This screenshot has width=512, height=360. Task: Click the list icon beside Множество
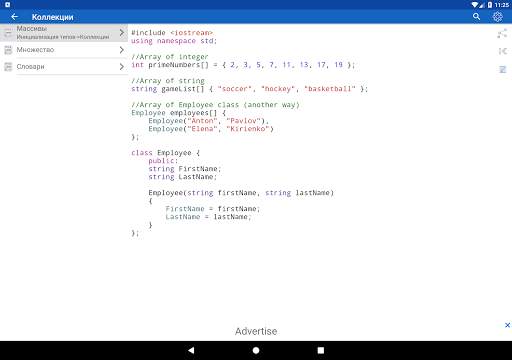pyautogui.click(x=8, y=50)
